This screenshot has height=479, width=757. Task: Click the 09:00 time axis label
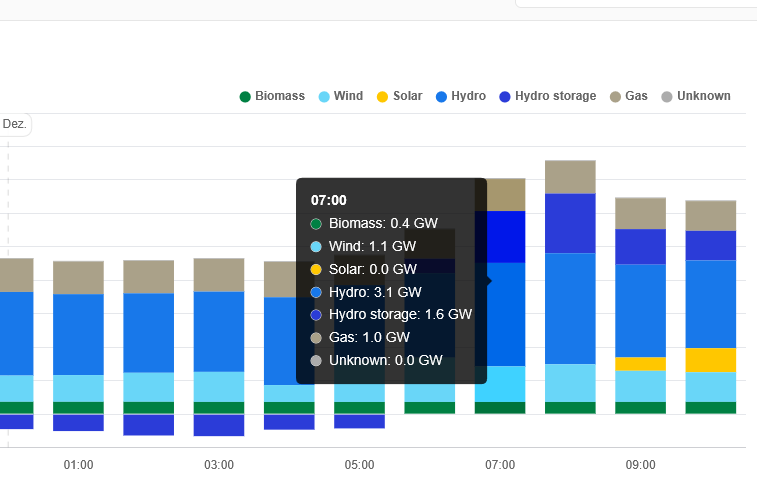pos(640,465)
